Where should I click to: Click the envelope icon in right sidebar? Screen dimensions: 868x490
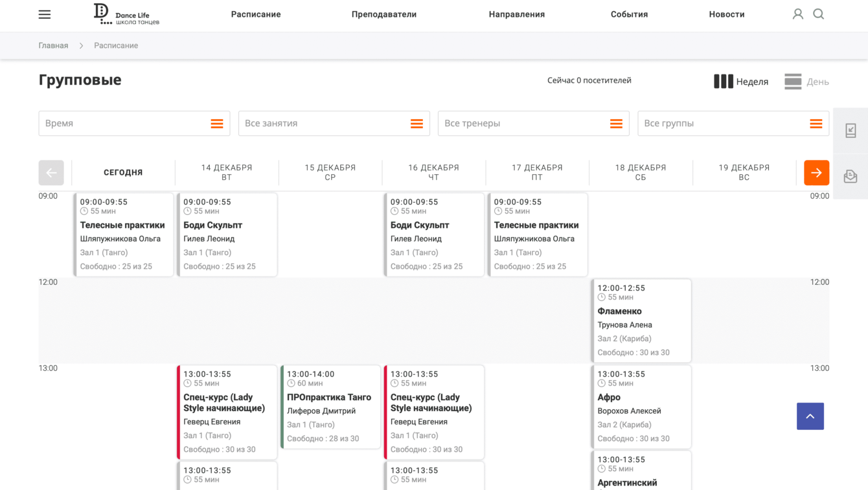pyautogui.click(x=851, y=176)
